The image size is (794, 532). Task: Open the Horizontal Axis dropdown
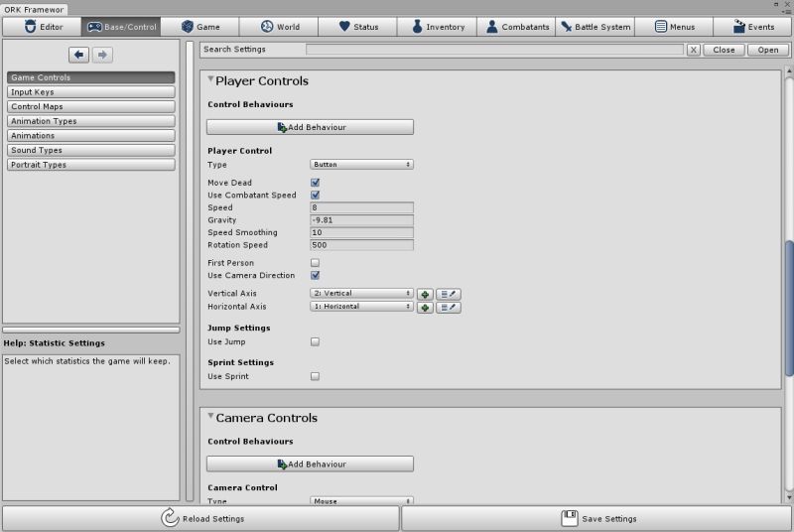pyautogui.click(x=361, y=307)
